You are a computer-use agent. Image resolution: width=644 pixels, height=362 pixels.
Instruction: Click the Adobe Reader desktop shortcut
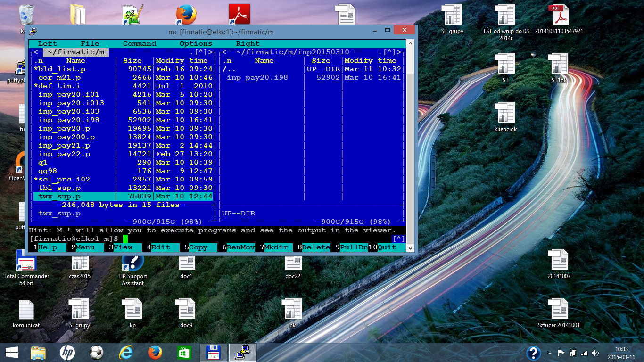click(x=239, y=15)
